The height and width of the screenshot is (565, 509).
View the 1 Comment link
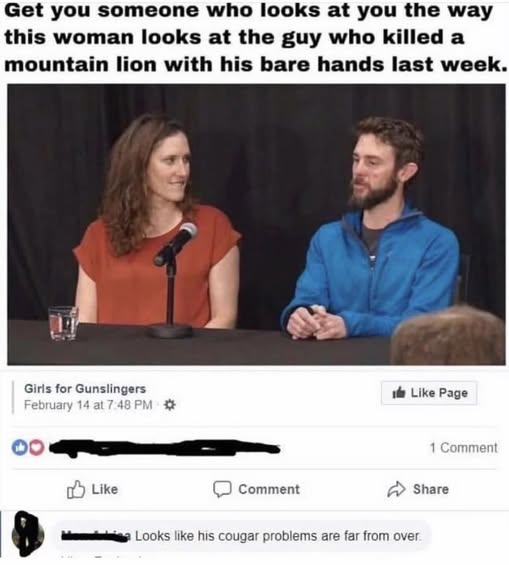pyautogui.click(x=463, y=448)
